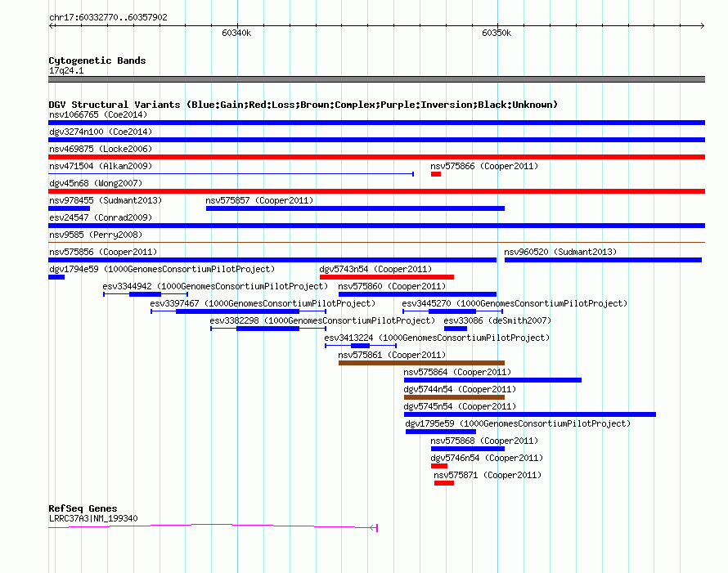Click the Cytogenetic Bands track title
This screenshot has width=728, height=573.
pos(97,60)
